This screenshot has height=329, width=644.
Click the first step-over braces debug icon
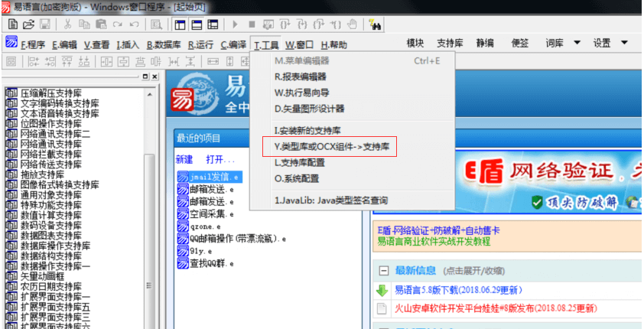coord(285,24)
